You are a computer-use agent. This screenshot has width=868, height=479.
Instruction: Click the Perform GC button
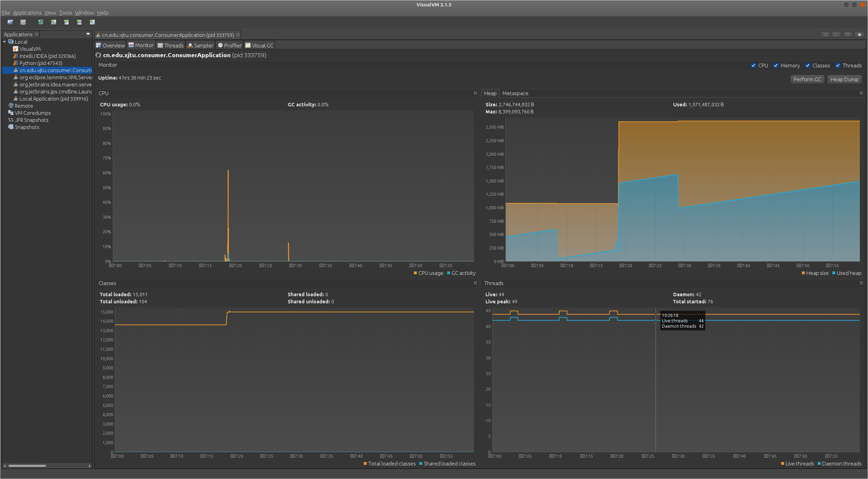pos(807,79)
